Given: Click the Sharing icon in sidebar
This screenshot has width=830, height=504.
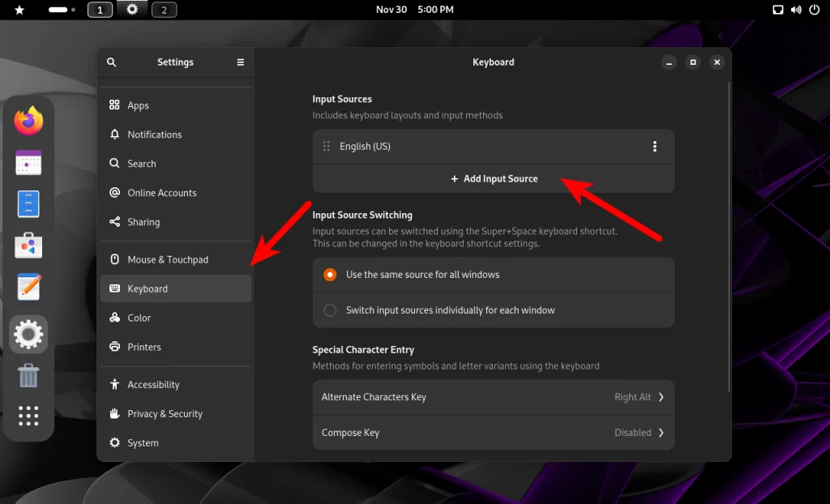Looking at the screenshot, I should pyautogui.click(x=114, y=221).
